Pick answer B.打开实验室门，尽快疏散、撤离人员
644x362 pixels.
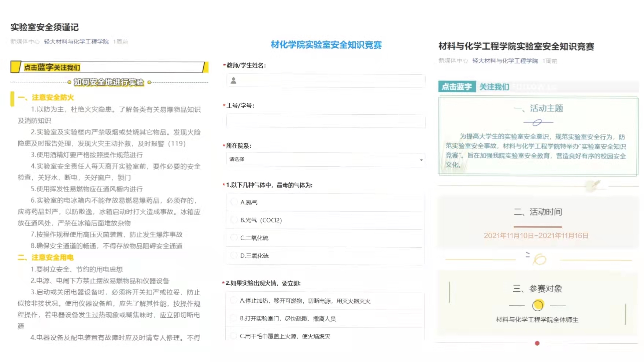(x=233, y=318)
